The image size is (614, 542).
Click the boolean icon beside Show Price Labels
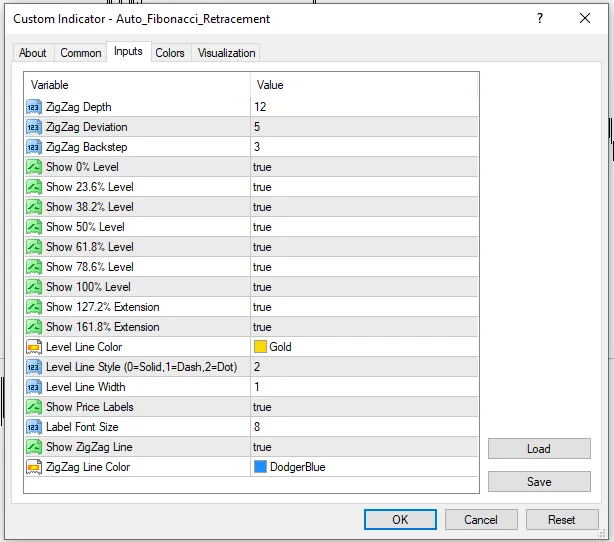(34, 406)
